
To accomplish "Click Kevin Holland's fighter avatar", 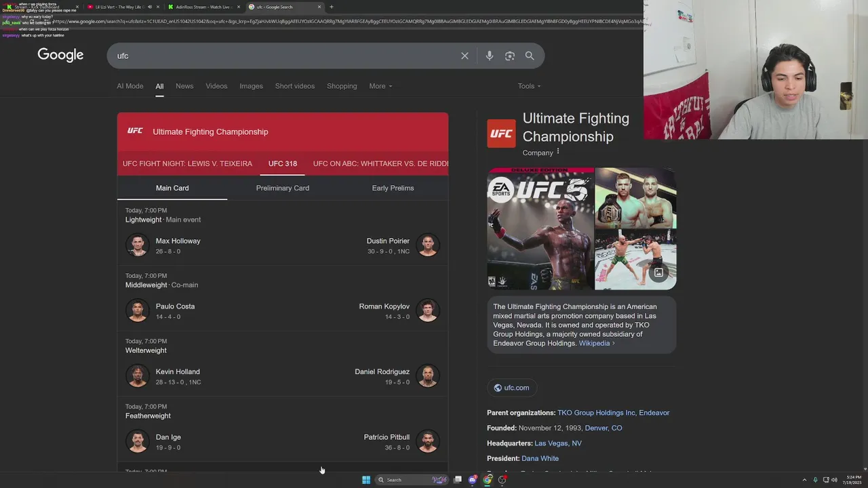I will click(x=137, y=375).
